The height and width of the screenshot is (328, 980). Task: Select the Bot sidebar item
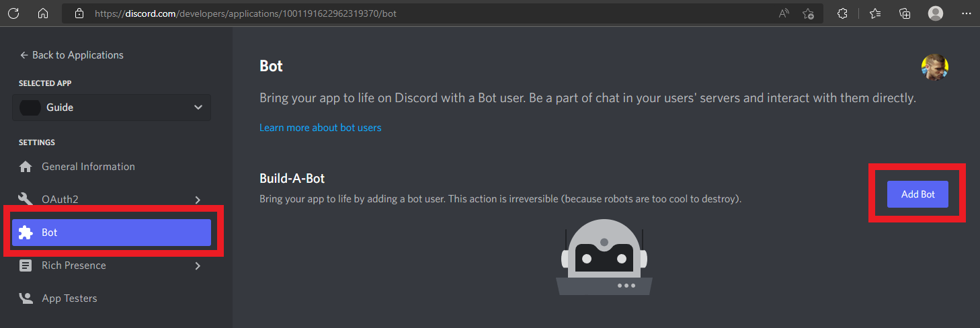point(112,233)
